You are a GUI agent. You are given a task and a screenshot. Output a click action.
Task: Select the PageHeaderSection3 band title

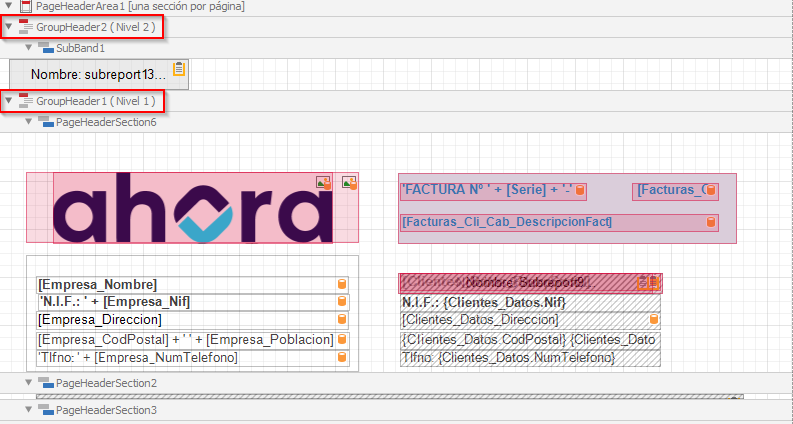pos(107,409)
